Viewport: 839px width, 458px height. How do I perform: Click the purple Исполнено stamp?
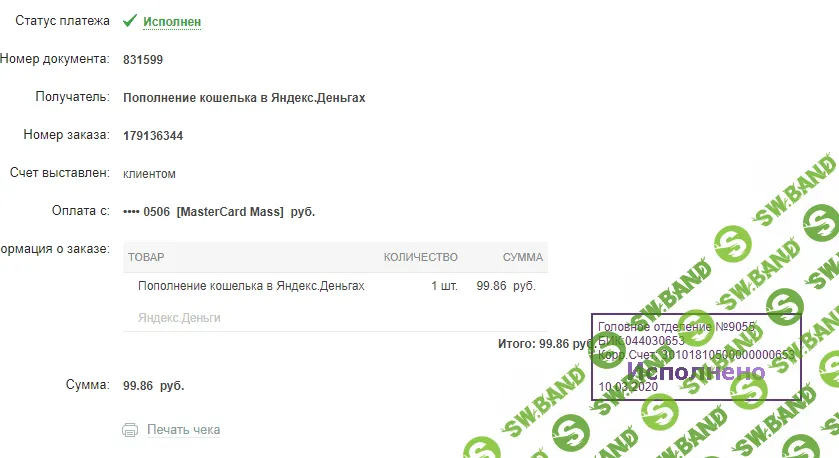pyautogui.click(x=696, y=371)
